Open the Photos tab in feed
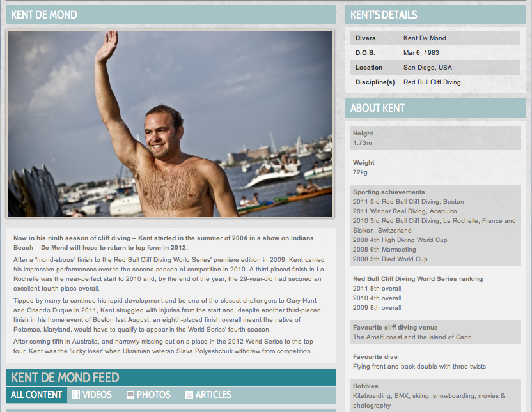 click(x=148, y=395)
